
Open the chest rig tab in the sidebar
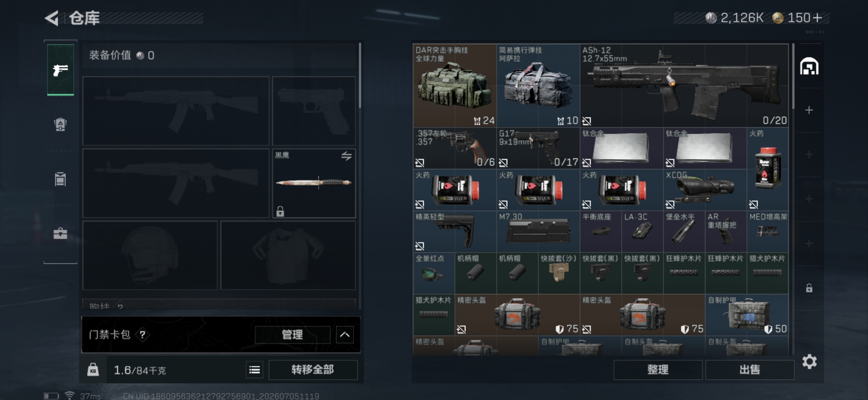[60, 179]
